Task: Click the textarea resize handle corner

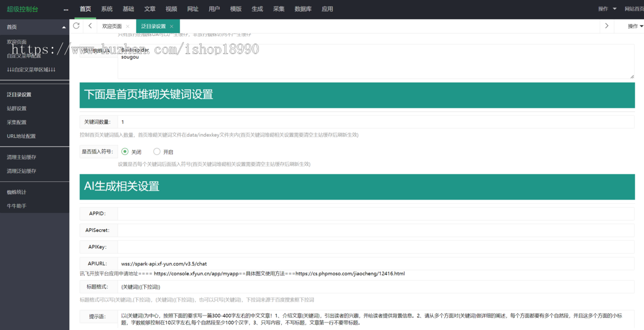Action: pos(632,76)
